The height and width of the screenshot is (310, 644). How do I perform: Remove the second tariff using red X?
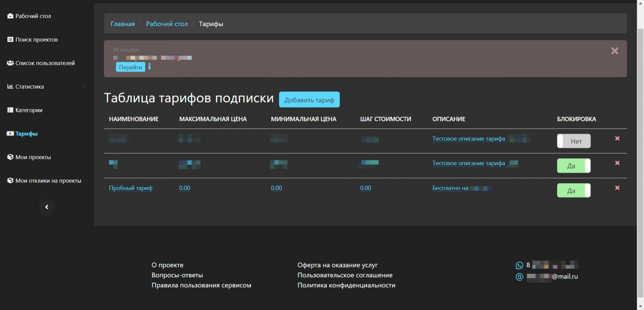617,163
